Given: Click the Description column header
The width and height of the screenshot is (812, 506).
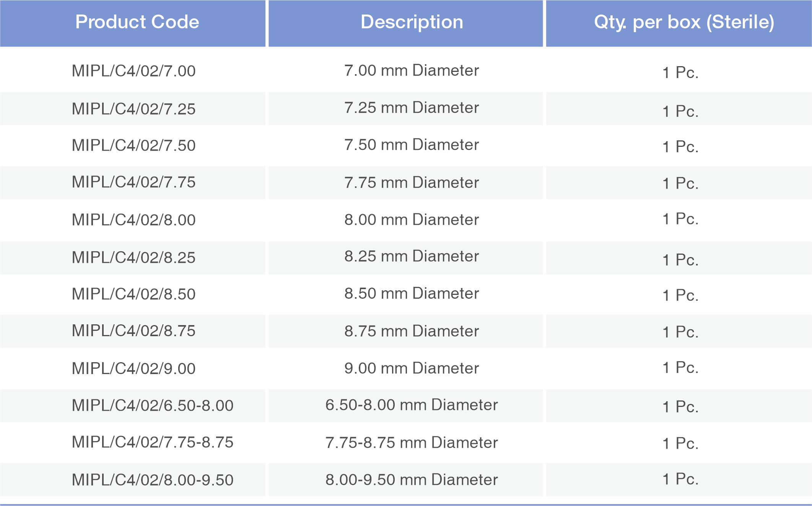Looking at the screenshot, I should [x=412, y=22].
